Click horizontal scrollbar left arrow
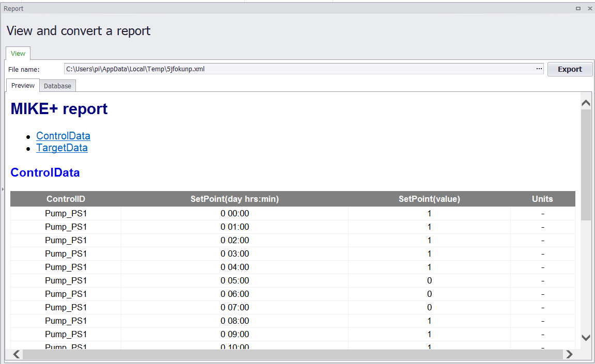This screenshot has width=595, height=364. (17, 354)
